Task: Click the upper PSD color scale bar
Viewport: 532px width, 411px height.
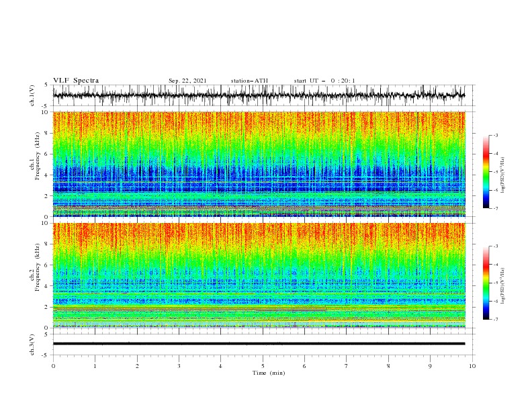Action: (x=486, y=172)
